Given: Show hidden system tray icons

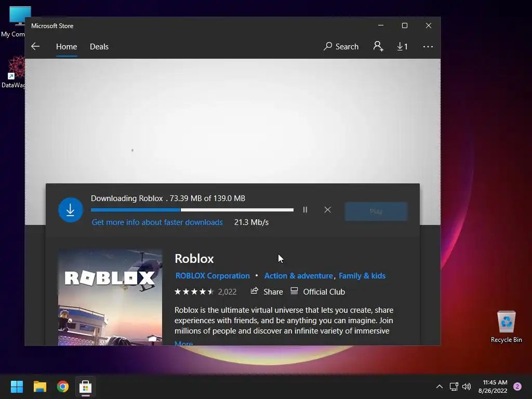Looking at the screenshot, I should point(440,387).
